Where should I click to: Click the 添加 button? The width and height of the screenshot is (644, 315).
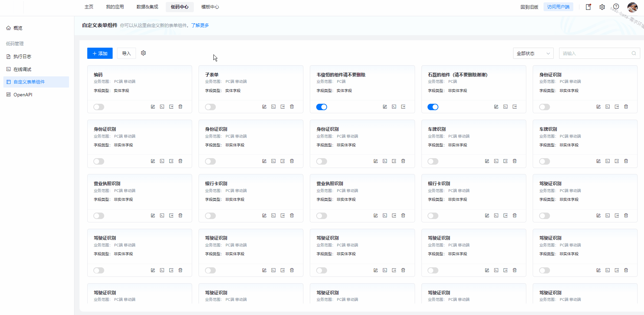(100, 53)
